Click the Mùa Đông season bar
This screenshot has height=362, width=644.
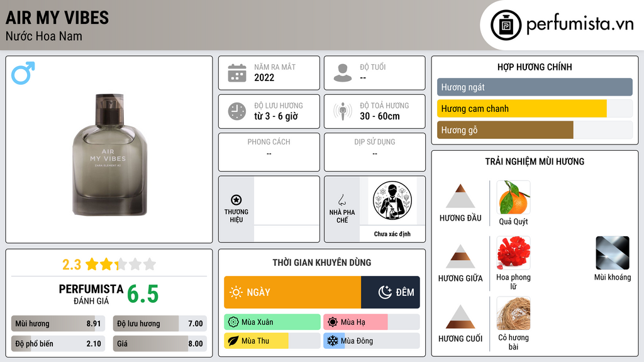tap(371, 341)
